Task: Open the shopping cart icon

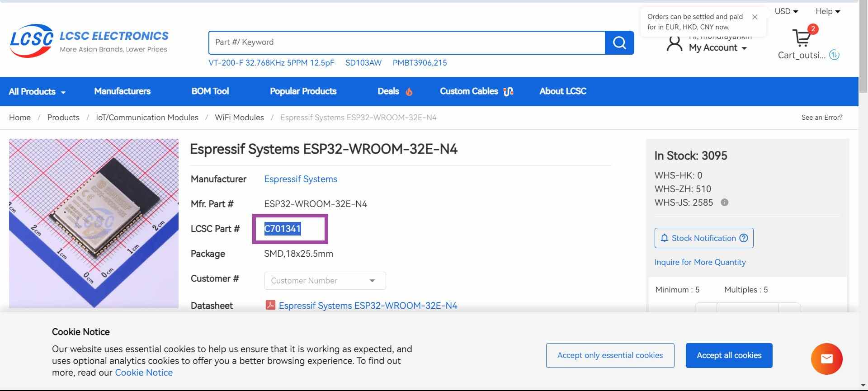Action: click(x=802, y=38)
